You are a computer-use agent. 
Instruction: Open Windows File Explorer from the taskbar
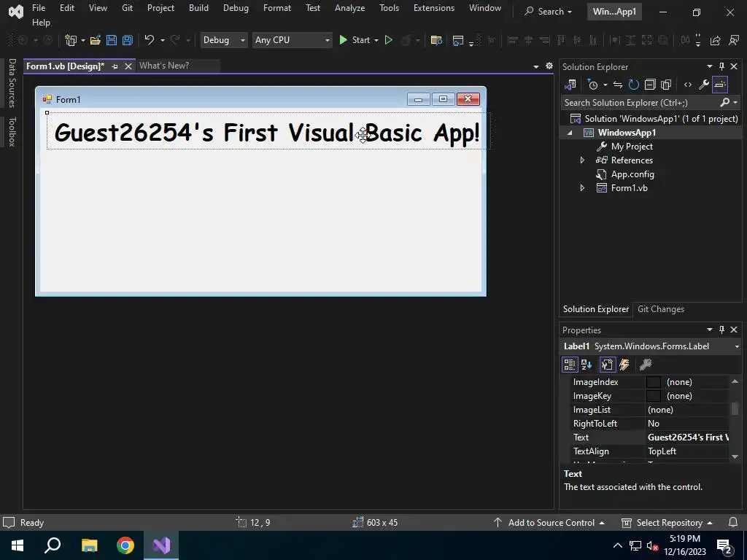(x=89, y=545)
